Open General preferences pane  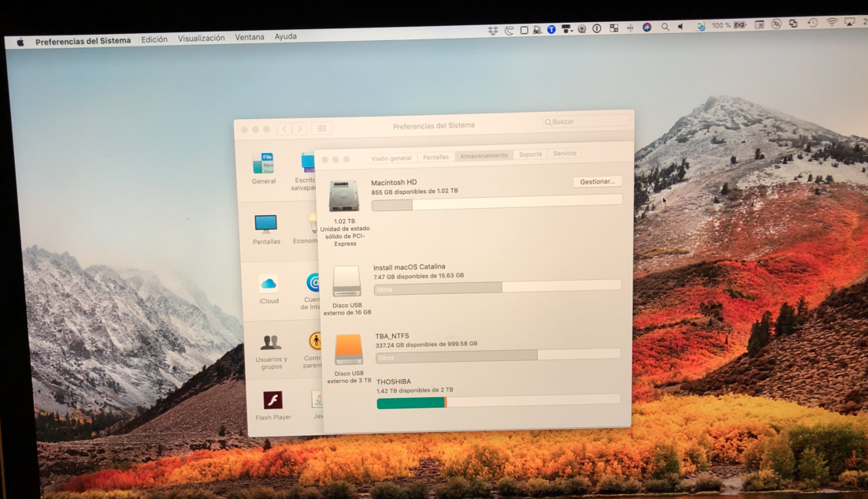(x=264, y=169)
